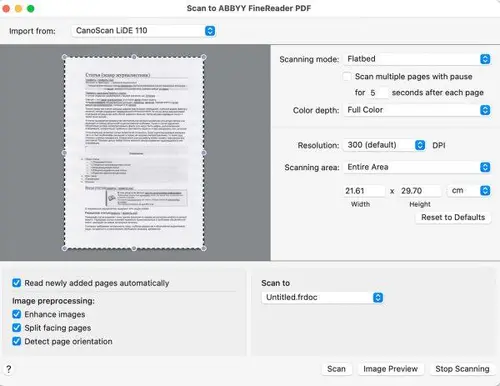Open the Scanning mode Flatbed dropdown
500x386 pixels.
point(417,59)
